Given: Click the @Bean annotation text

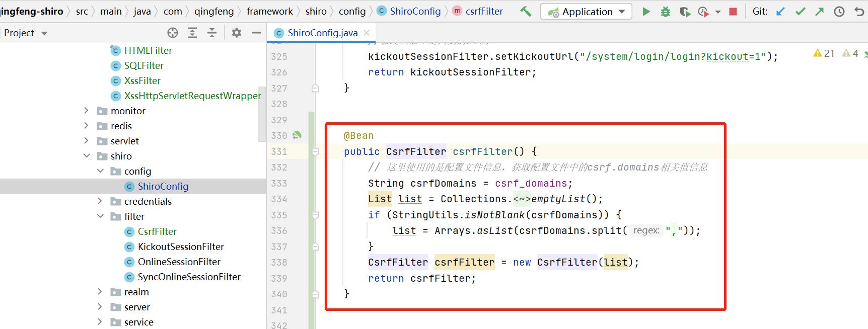Looking at the screenshot, I should point(358,136).
